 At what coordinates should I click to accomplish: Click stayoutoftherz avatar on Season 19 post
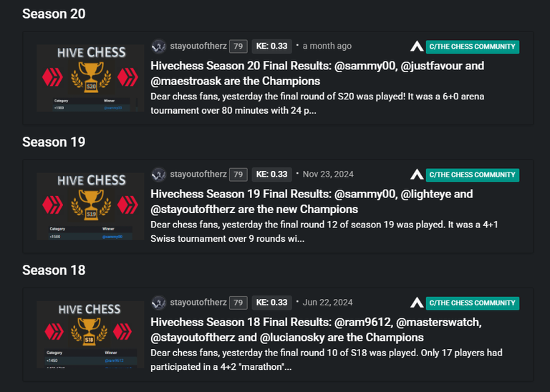coord(158,175)
